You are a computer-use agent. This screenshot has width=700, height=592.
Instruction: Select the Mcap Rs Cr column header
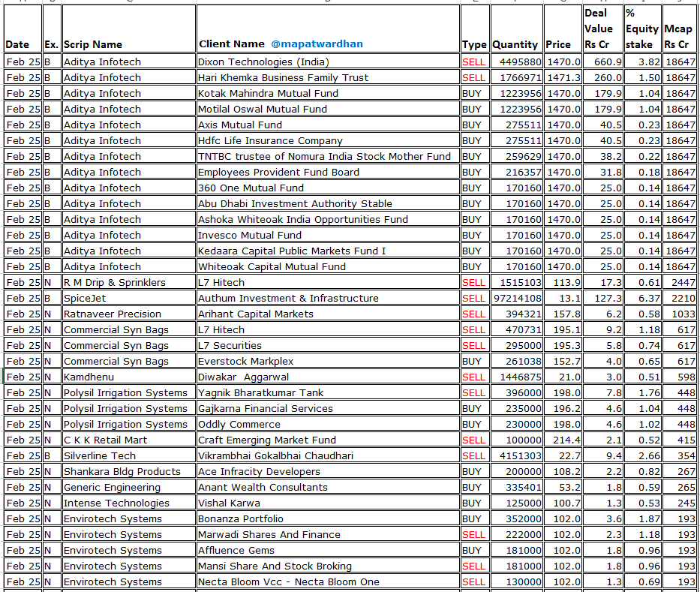tap(680, 29)
